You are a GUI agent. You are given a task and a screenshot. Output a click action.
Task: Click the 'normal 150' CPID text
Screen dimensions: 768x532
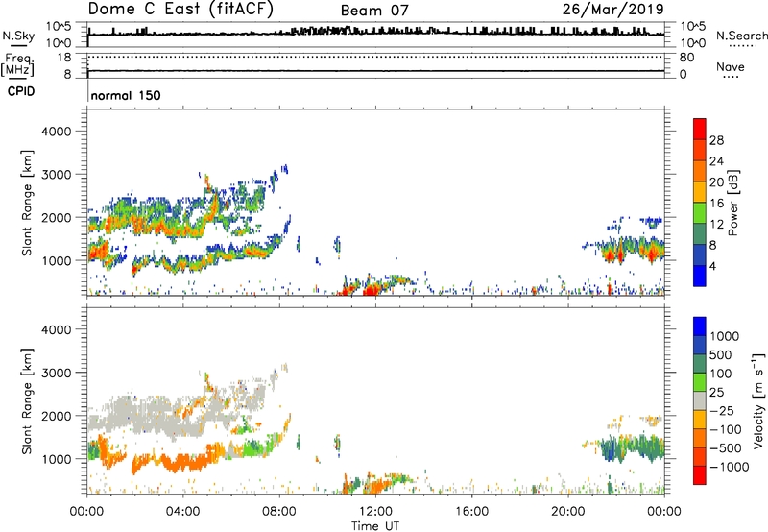[x=126, y=95]
